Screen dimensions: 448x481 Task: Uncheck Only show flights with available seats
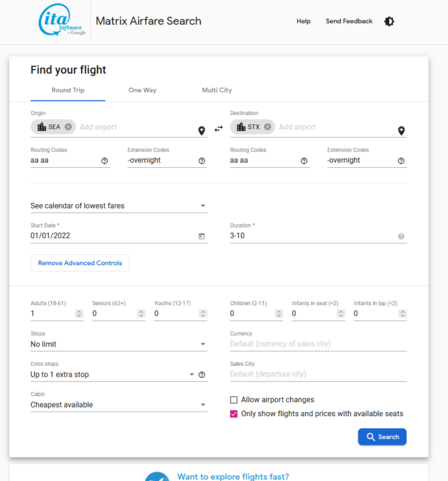(x=233, y=414)
